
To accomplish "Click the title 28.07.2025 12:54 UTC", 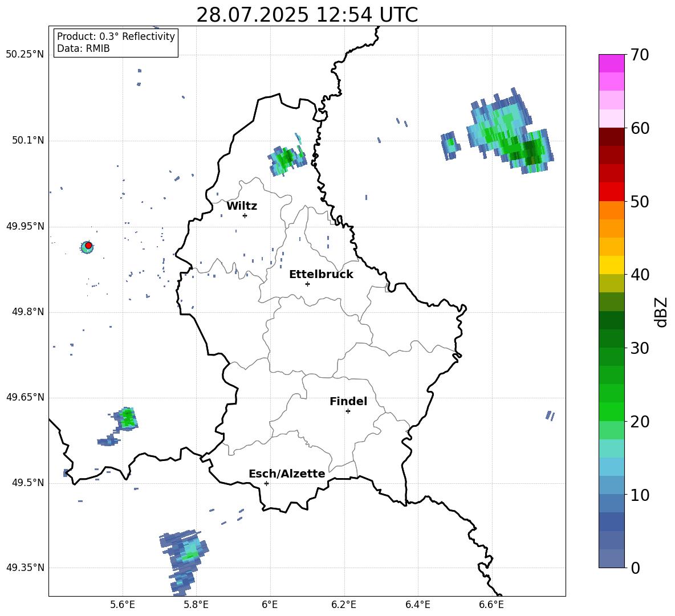I will pos(307,15).
